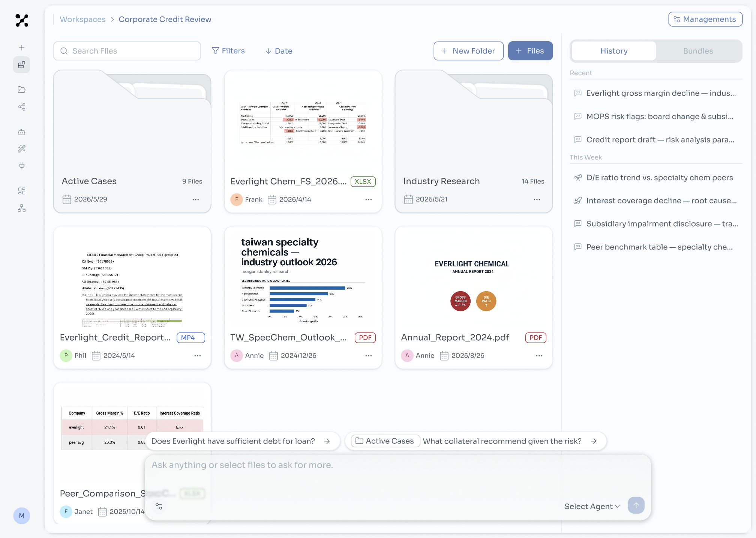Expand the Select Agent dropdown
The width and height of the screenshot is (756, 538).
click(592, 506)
